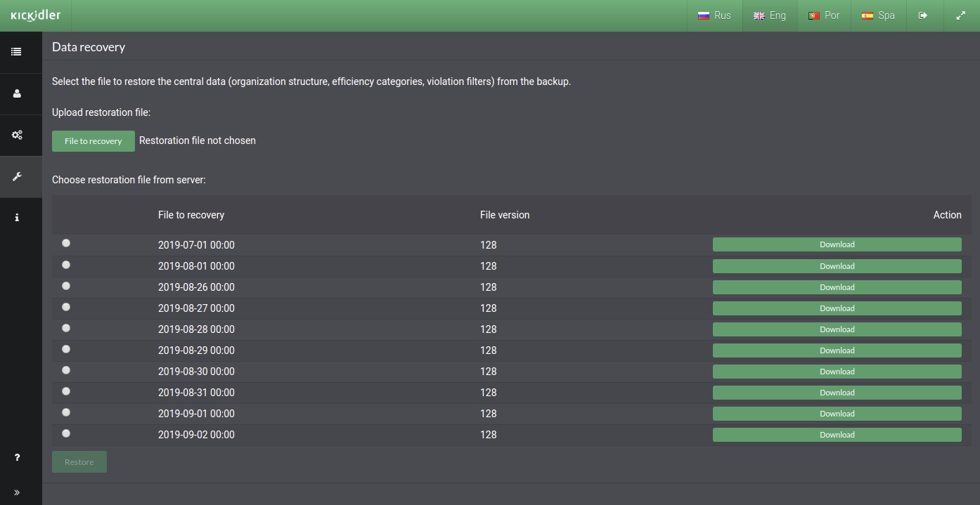Select the 2019-07-01 00:00 backup radio button
The width and height of the screenshot is (980, 505).
(66, 243)
